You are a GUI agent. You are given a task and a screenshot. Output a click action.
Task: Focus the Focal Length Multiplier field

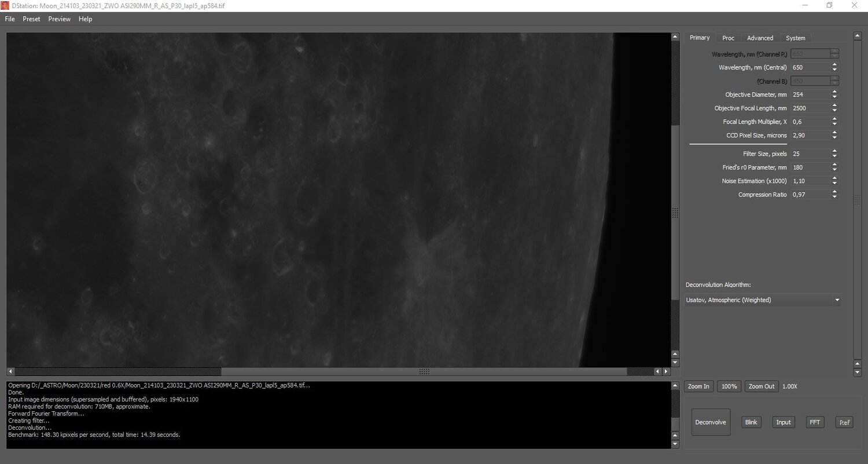[x=810, y=122]
